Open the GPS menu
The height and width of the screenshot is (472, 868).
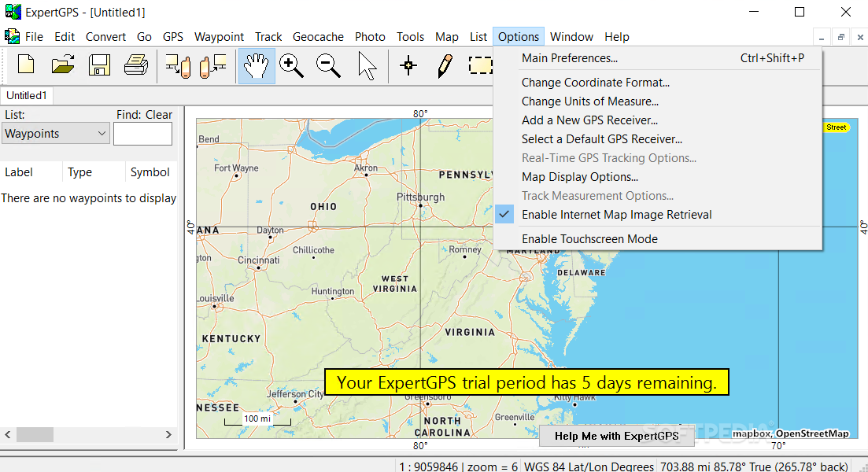172,36
